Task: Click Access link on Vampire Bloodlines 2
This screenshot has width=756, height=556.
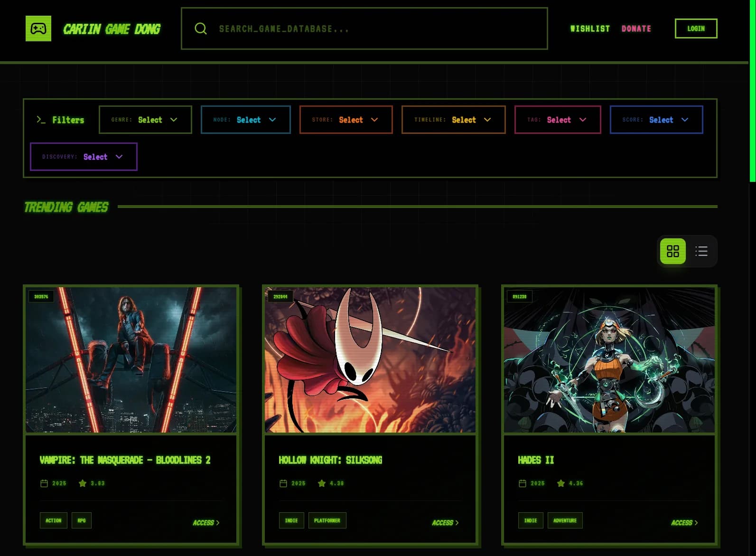Action: pos(206,523)
